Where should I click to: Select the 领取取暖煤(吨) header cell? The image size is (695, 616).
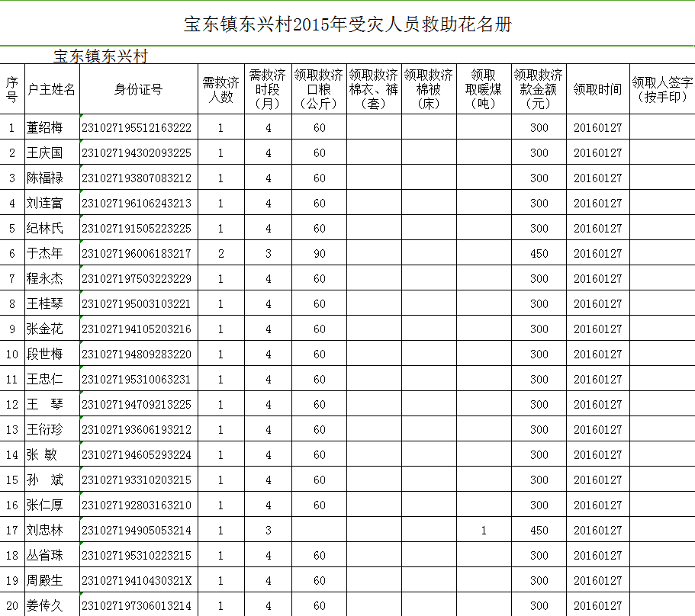[x=484, y=89]
